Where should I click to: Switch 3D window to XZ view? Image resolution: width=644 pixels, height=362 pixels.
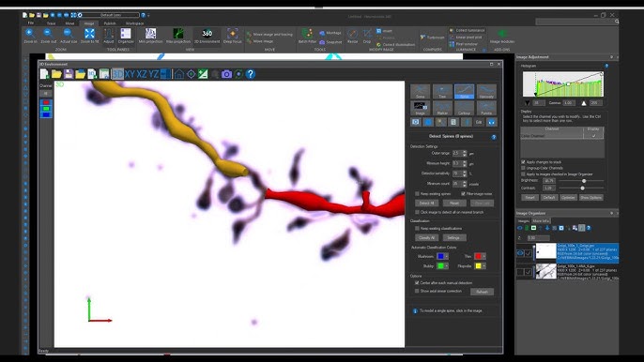[x=142, y=74]
